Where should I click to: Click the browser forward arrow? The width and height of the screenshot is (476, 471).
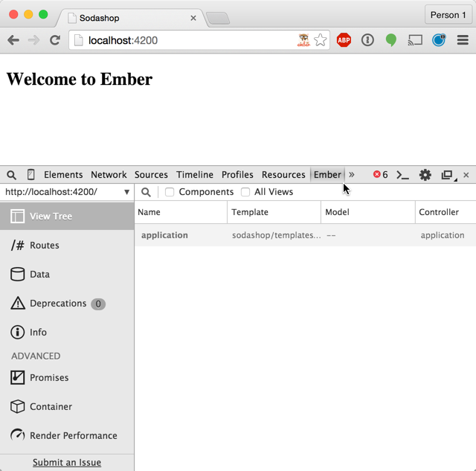pos(33,40)
